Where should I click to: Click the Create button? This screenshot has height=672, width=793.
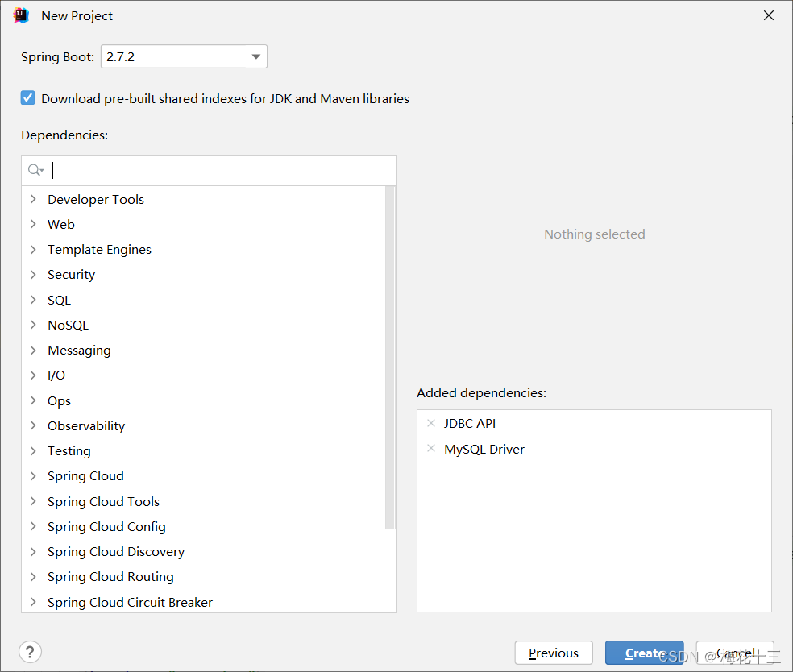click(x=645, y=653)
